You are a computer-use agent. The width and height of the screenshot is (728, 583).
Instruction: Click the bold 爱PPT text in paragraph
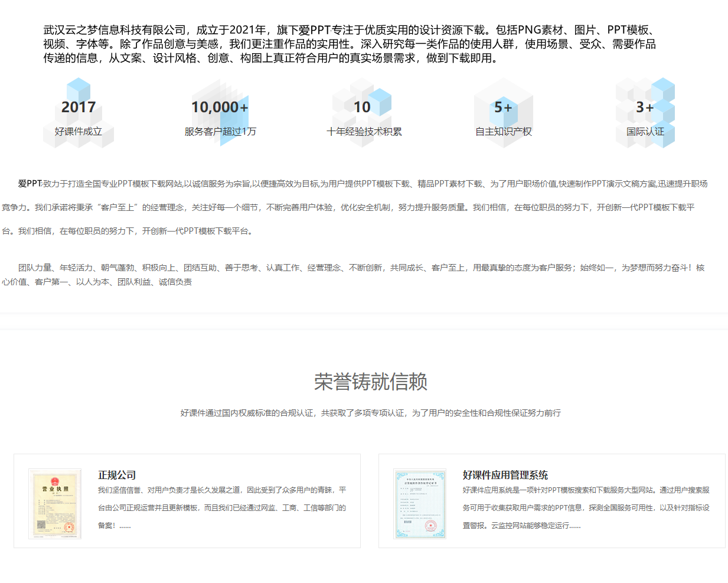[x=30, y=184]
